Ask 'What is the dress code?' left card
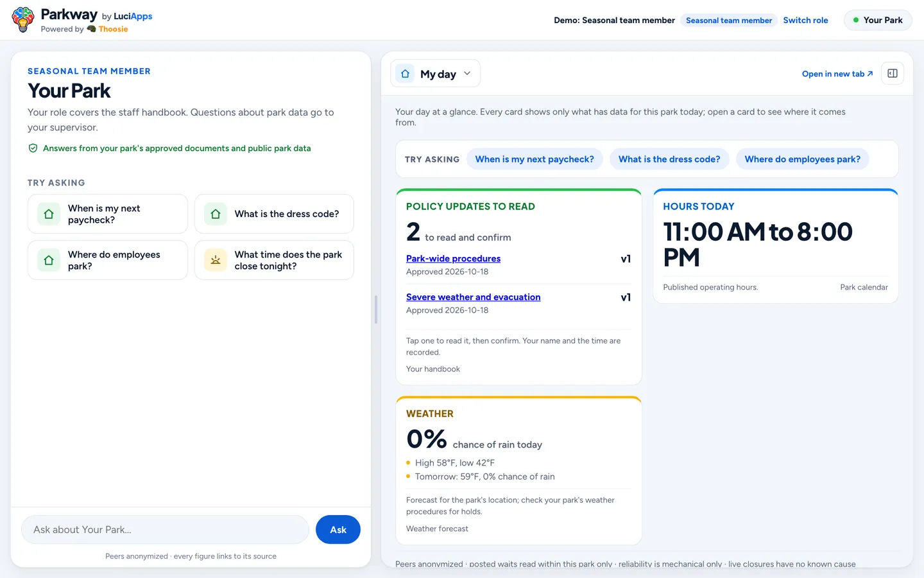 pyautogui.click(x=274, y=214)
